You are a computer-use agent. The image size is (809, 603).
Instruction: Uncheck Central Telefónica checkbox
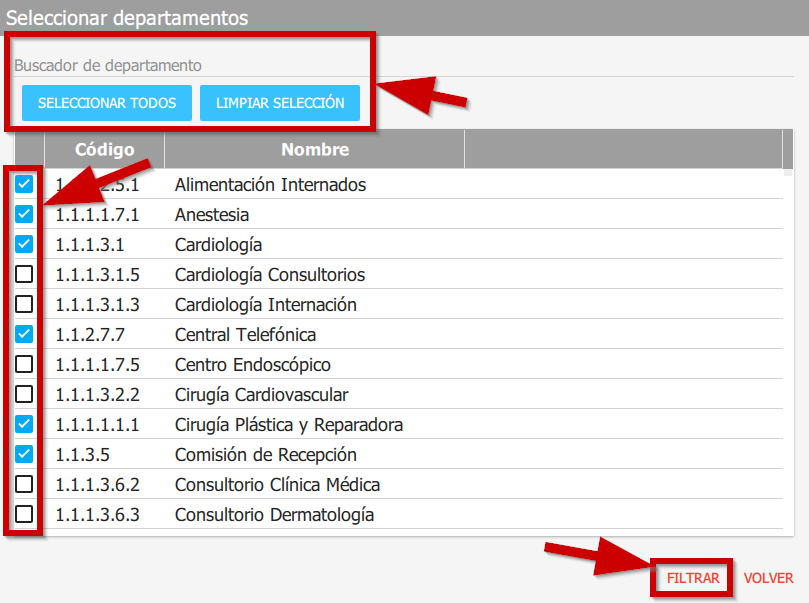24,334
